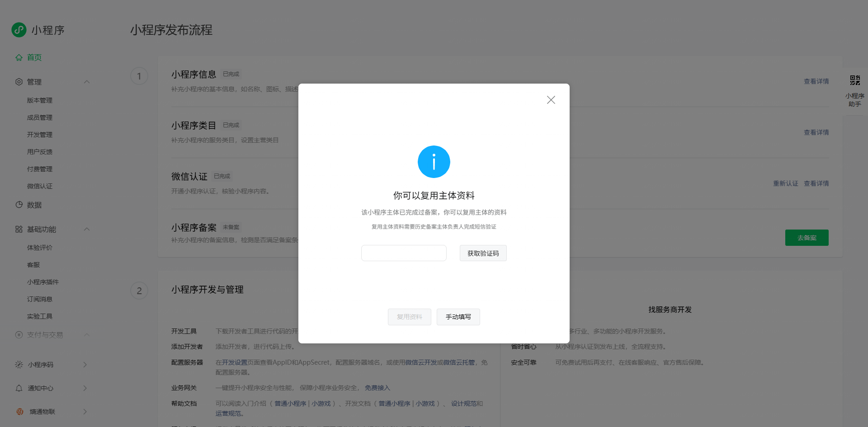
Task: Click 小游戏 link in 入门介绍
Action: (321, 404)
